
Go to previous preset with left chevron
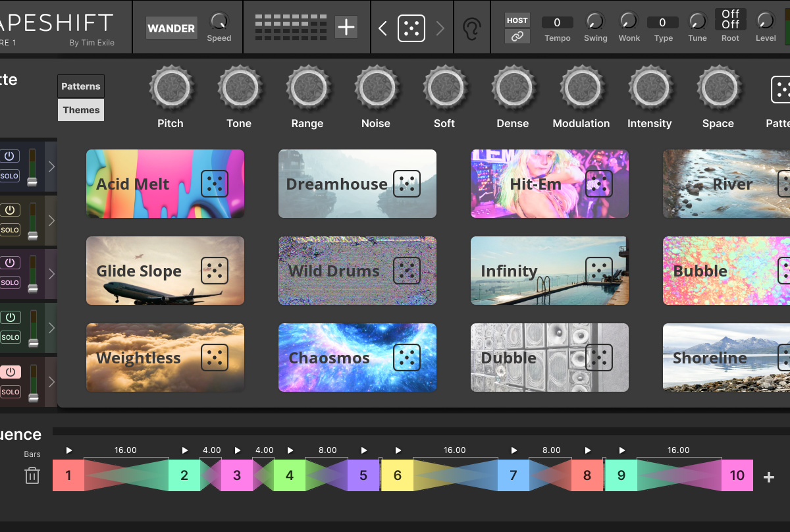383,28
